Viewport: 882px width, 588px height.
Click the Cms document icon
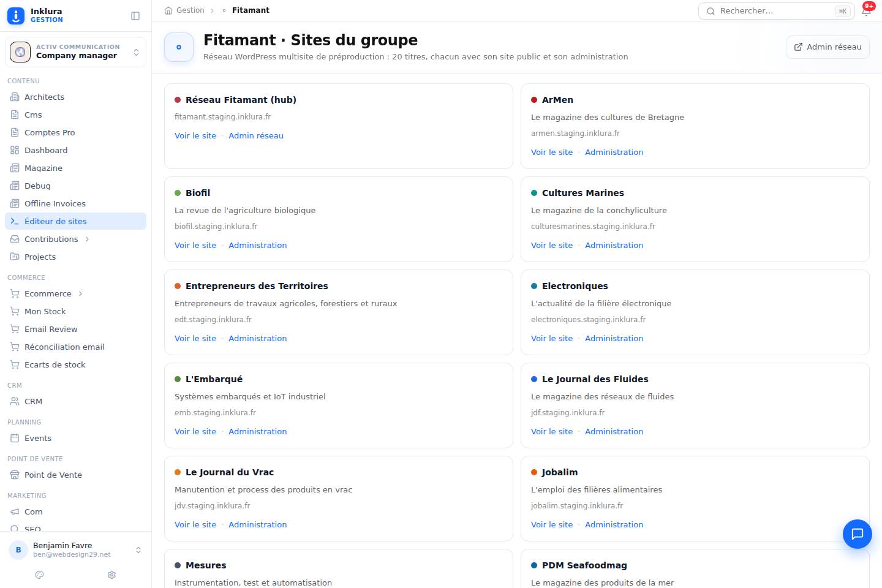click(15, 115)
